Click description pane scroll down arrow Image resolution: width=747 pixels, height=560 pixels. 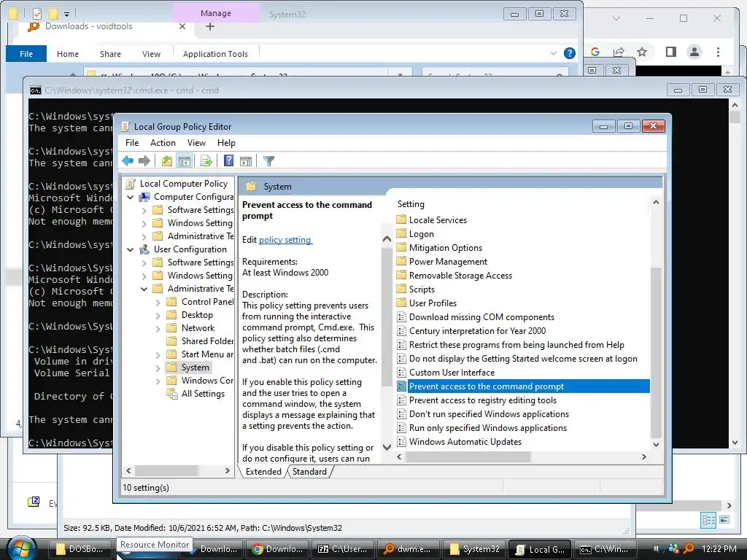pos(387,447)
